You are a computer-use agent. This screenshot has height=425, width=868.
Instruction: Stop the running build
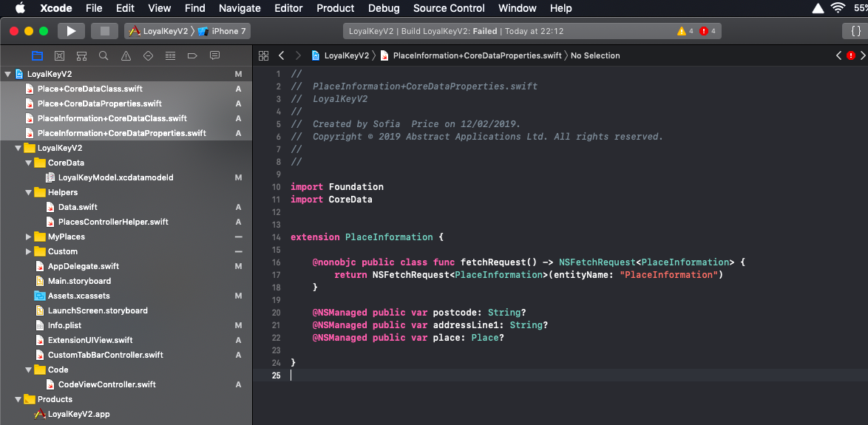click(104, 31)
